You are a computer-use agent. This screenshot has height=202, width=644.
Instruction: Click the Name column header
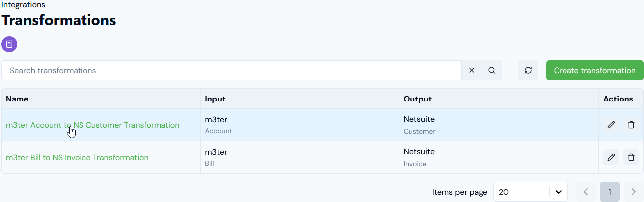(x=17, y=99)
